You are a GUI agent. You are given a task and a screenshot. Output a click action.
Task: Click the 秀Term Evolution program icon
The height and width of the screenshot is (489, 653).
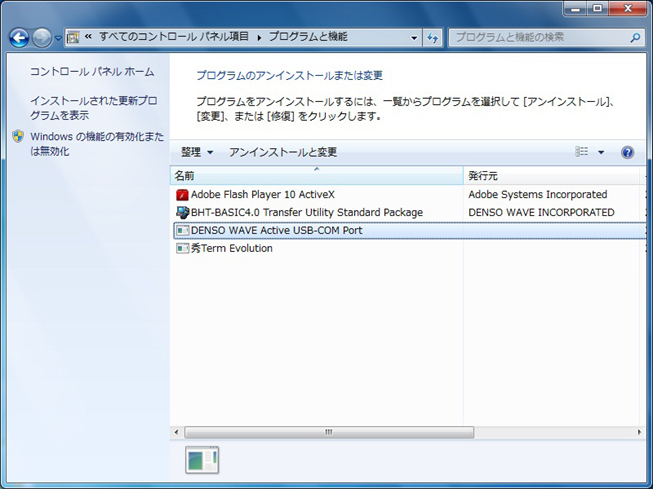click(182, 249)
